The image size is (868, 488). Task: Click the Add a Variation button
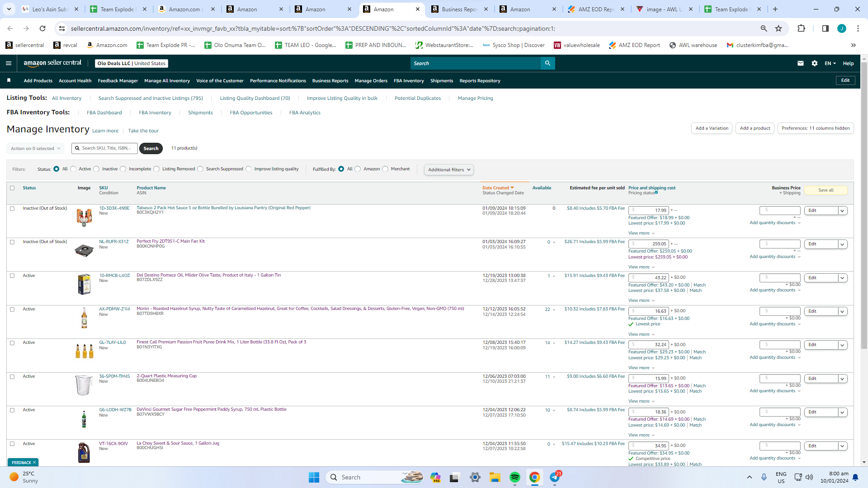pos(712,128)
